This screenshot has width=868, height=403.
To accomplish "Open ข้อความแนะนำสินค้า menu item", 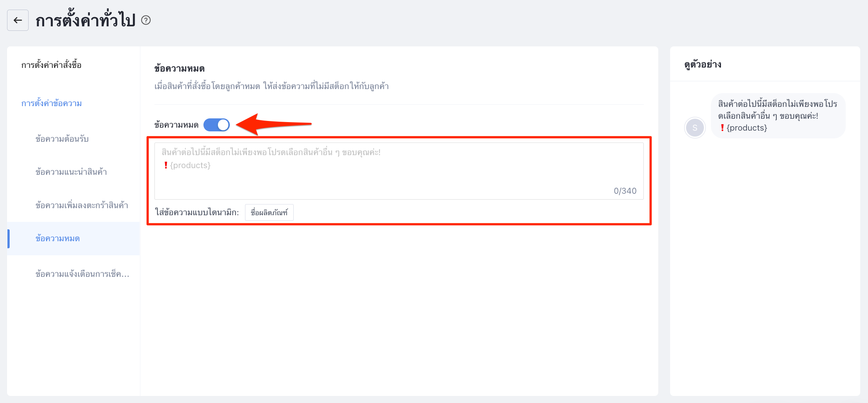I will [x=71, y=172].
